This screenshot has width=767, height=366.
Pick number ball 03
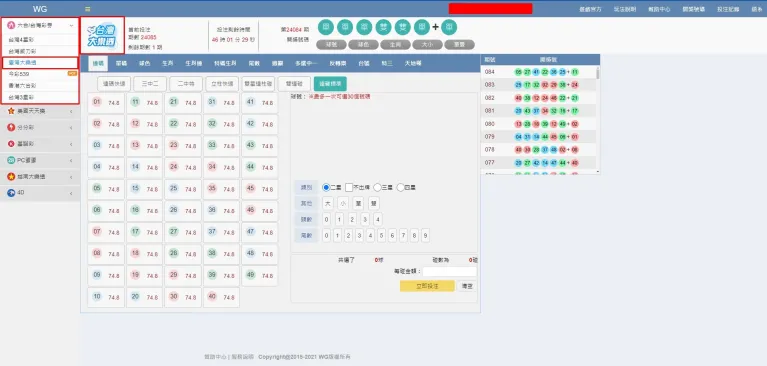[x=97, y=145]
